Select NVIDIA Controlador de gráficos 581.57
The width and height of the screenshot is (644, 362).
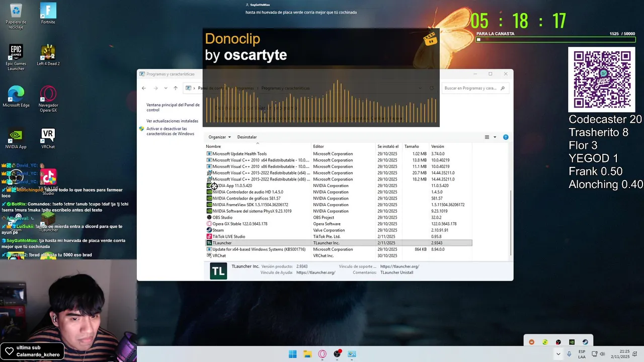point(339,198)
